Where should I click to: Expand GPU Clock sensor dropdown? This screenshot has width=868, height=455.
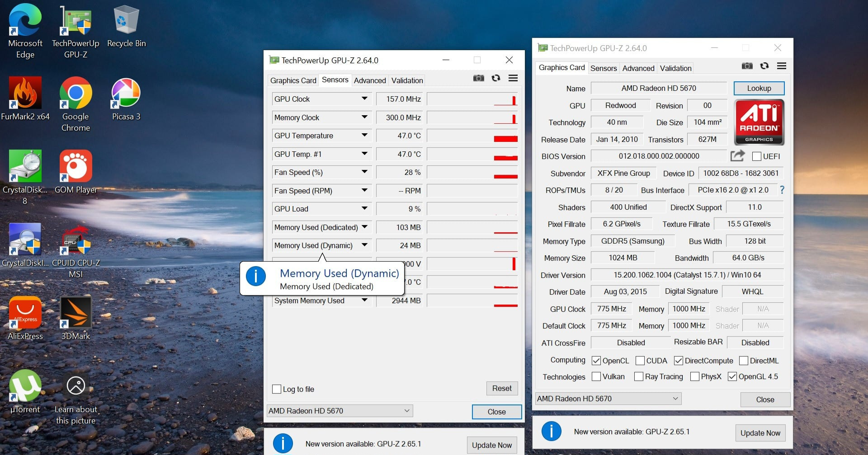click(x=364, y=99)
